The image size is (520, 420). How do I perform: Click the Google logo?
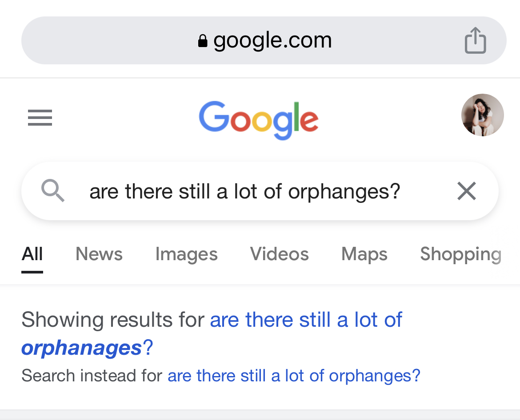tap(259, 119)
